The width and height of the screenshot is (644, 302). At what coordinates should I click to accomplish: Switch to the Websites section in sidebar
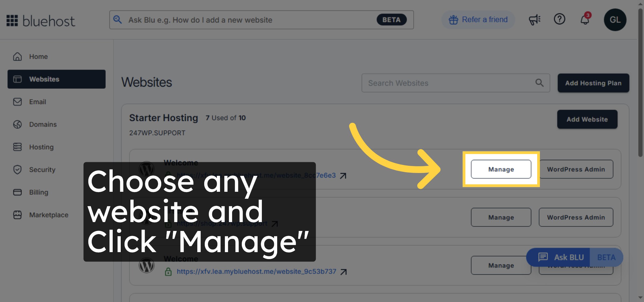[44, 79]
